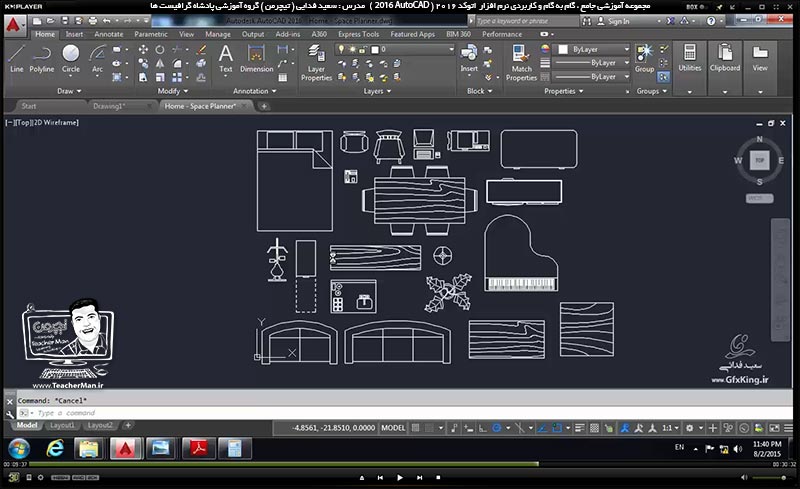Select the Erase tool

pos(201,50)
